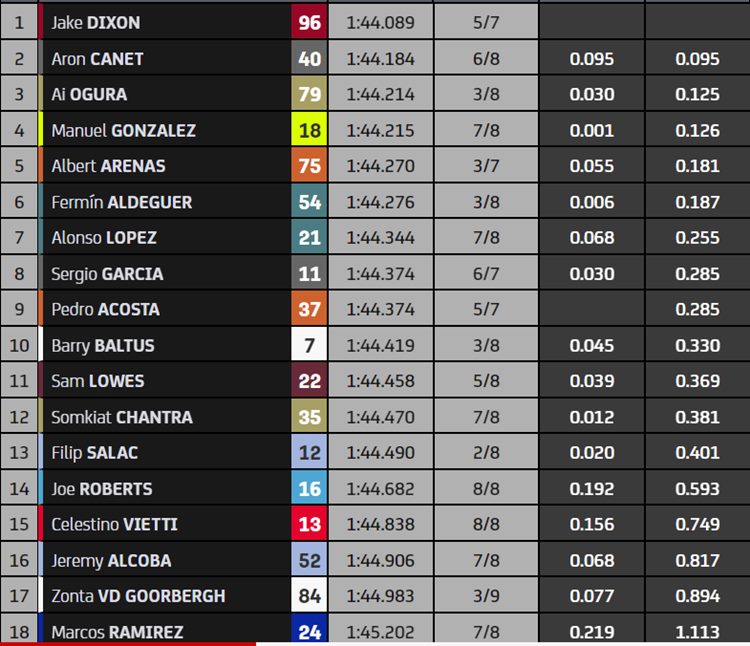Select Fermín ALDEGUER's name
750x646 pixels.
pos(121,202)
